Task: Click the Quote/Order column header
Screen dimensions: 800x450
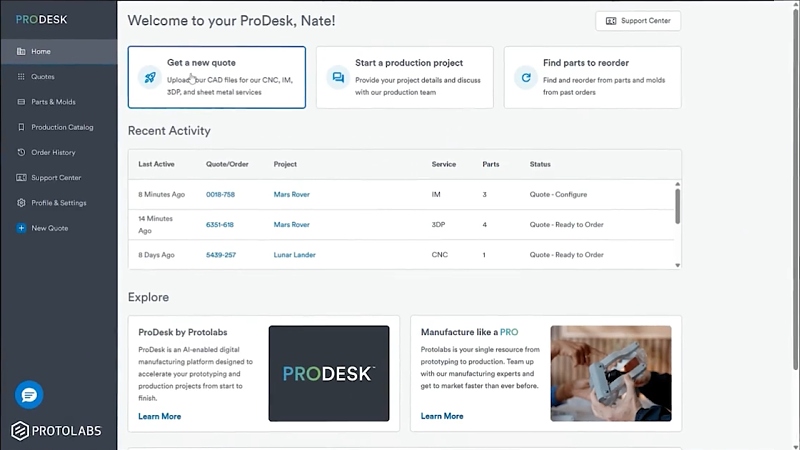Action: 227,164
